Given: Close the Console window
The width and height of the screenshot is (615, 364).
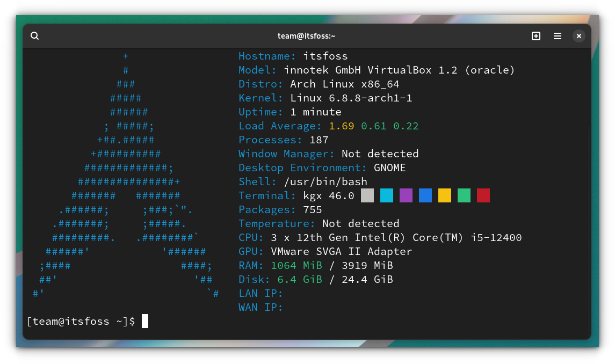Looking at the screenshot, I should tap(579, 35).
